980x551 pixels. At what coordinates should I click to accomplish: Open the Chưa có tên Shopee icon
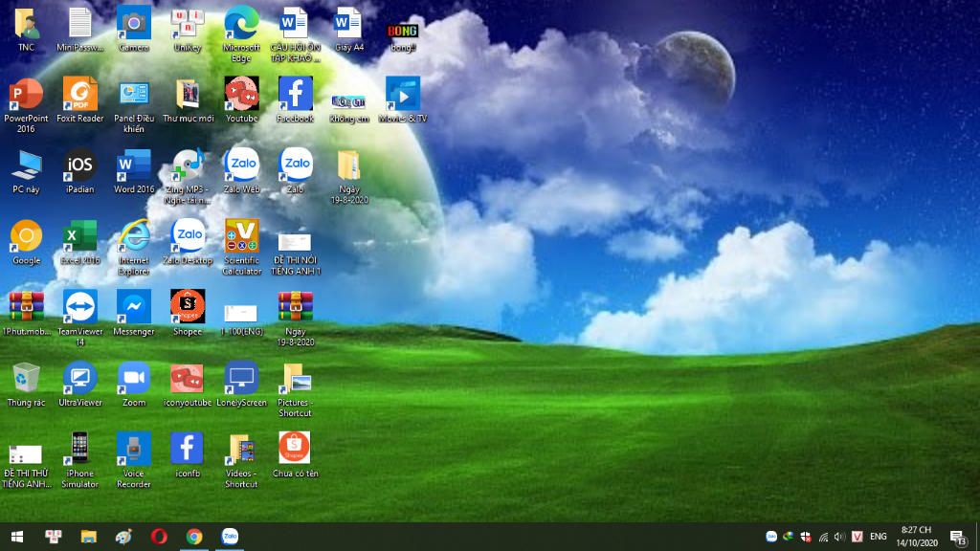point(295,450)
